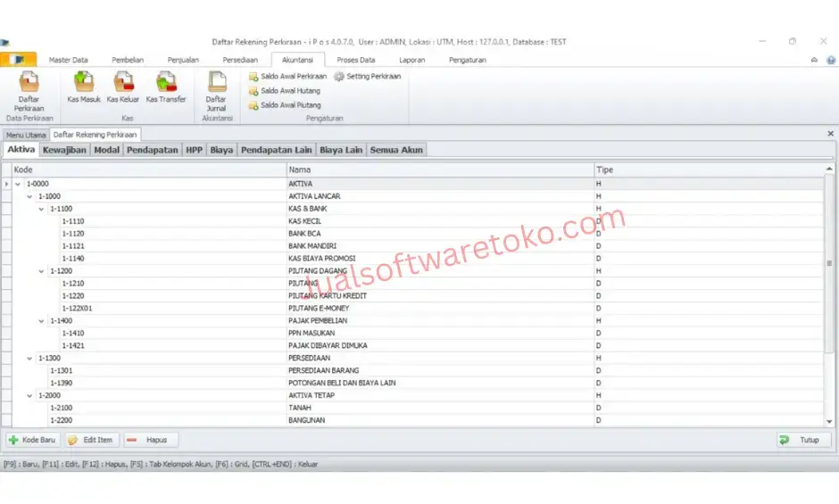Close the Daftar Rekening Perkiraan tab panel
The height and width of the screenshot is (504, 839).
[x=830, y=134]
